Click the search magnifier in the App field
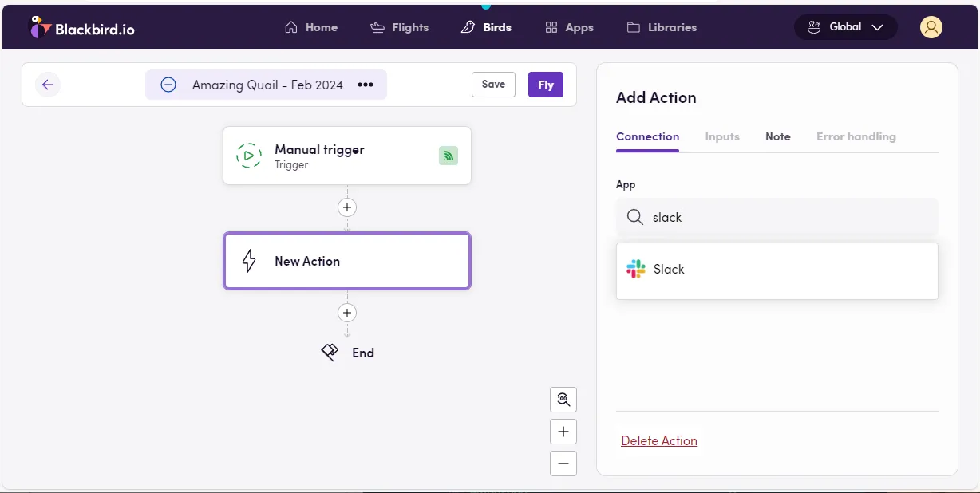This screenshot has height=493, width=980. [x=634, y=217]
